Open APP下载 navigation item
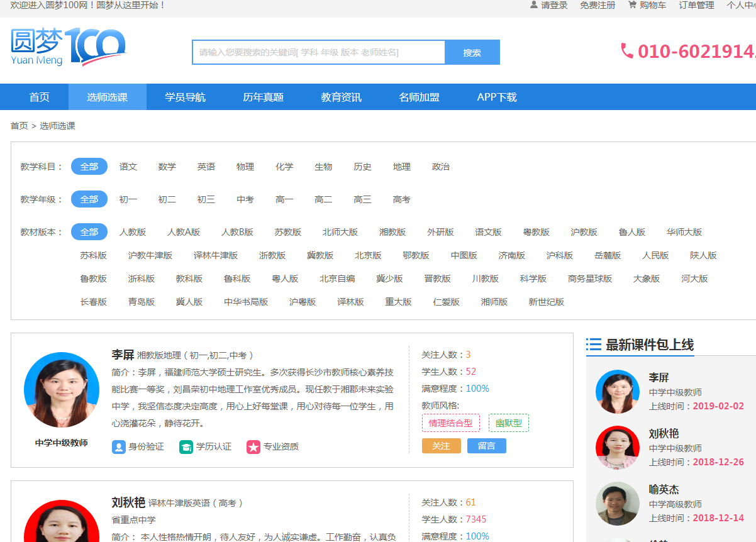The height and width of the screenshot is (542, 756). (x=497, y=97)
